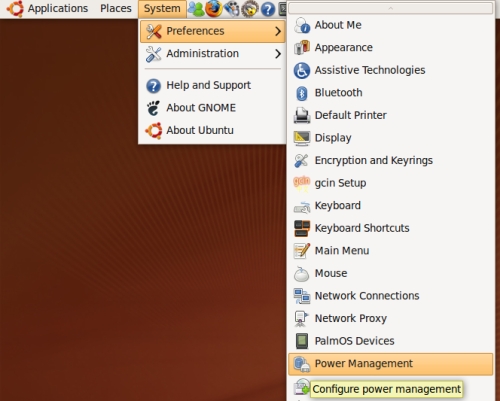Click the messaging buddies icon in panel
The image size is (500, 401).
(x=196, y=9)
